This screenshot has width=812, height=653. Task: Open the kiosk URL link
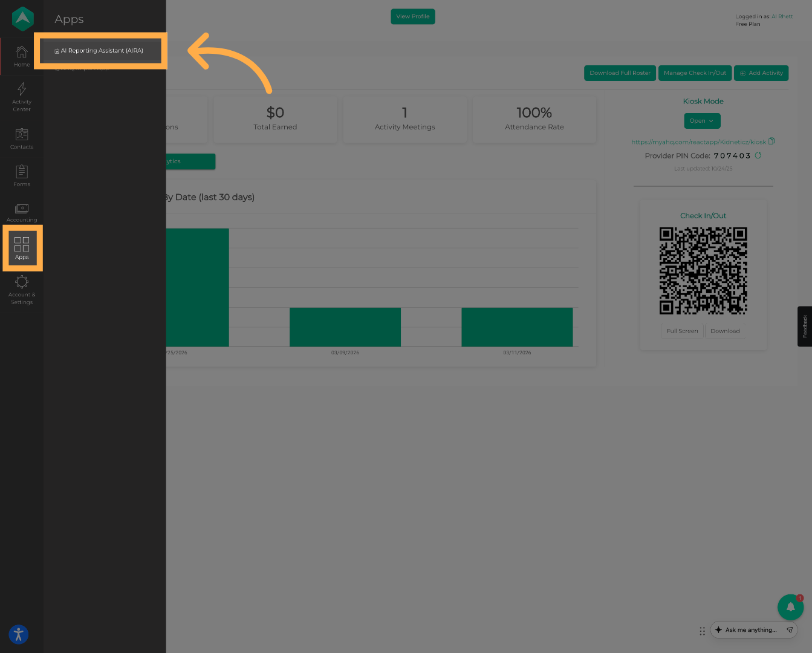tap(698, 142)
